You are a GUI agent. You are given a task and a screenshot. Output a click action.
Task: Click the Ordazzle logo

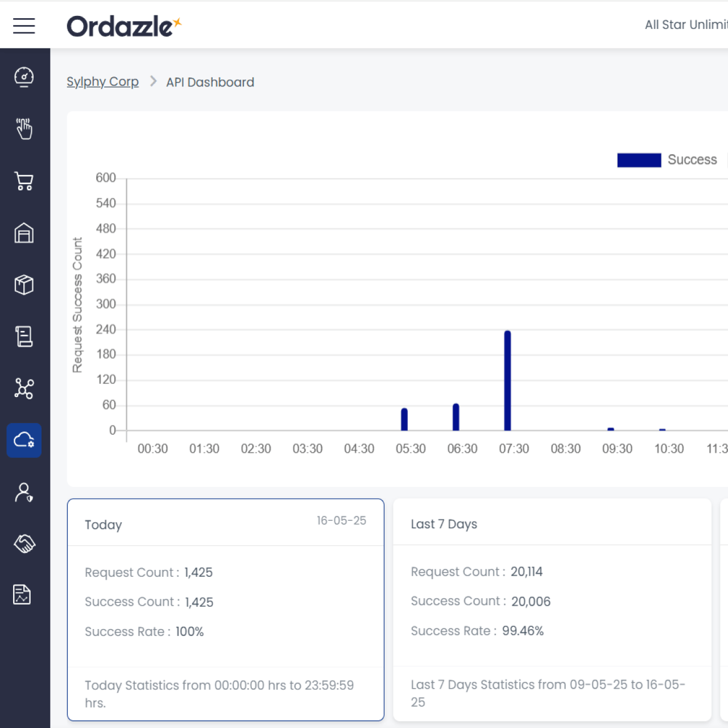123,26
